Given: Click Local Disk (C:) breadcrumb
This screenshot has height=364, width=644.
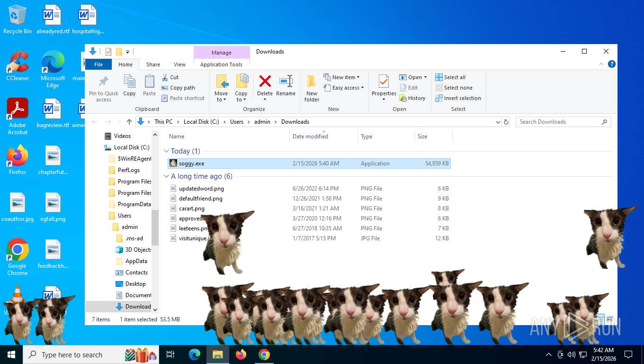Looking at the screenshot, I should 201,122.
